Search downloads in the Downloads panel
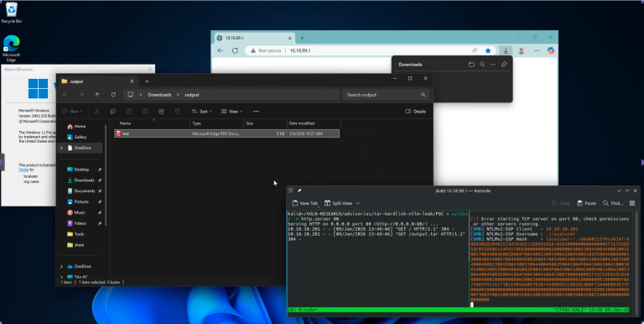Viewport: 644px width, 324px height. 482,65
